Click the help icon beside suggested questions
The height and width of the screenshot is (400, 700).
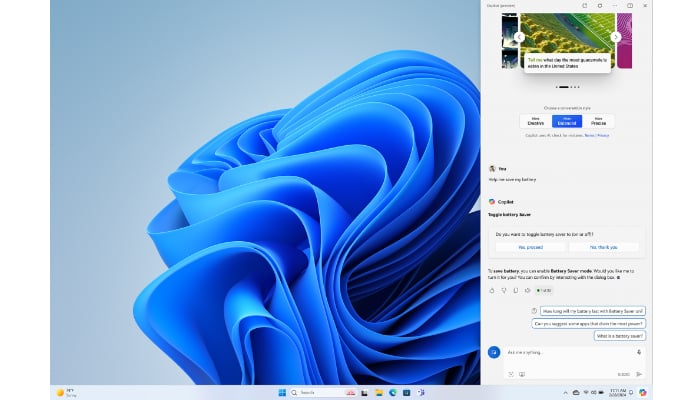pyautogui.click(x=534, y=311)
